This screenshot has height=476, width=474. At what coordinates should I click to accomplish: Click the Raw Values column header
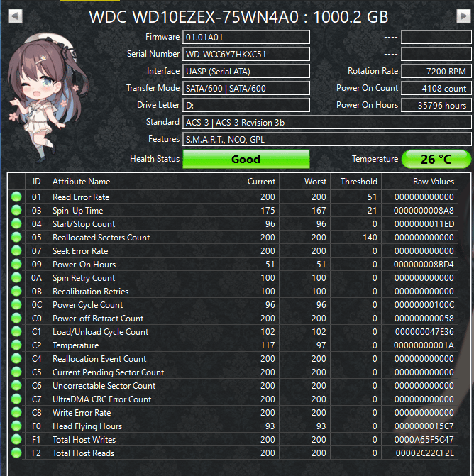click(419, 182)
